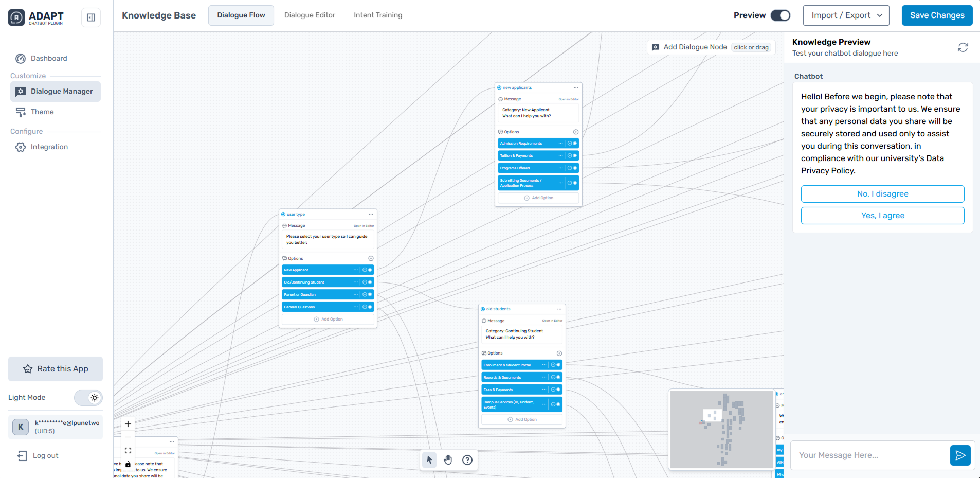
Task: Open the new applicants node's ellipsis menu
Action: click(576, 87)
